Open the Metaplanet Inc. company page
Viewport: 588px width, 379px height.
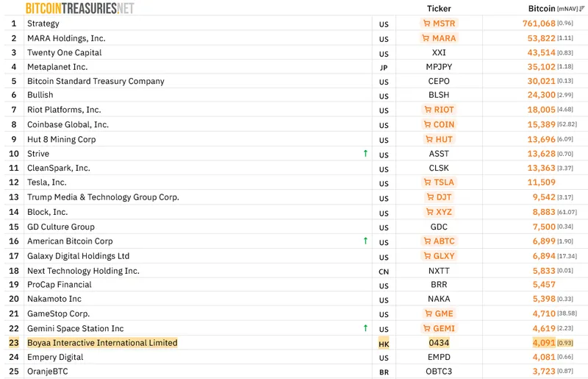[57, 67]
